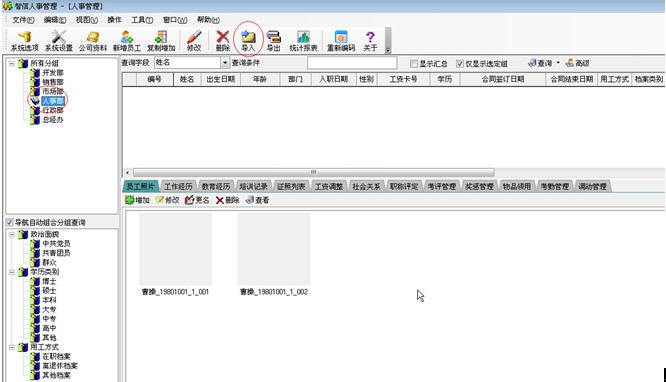
Task: Open the 编辑 menu
Action: click(x=55, y=20)
